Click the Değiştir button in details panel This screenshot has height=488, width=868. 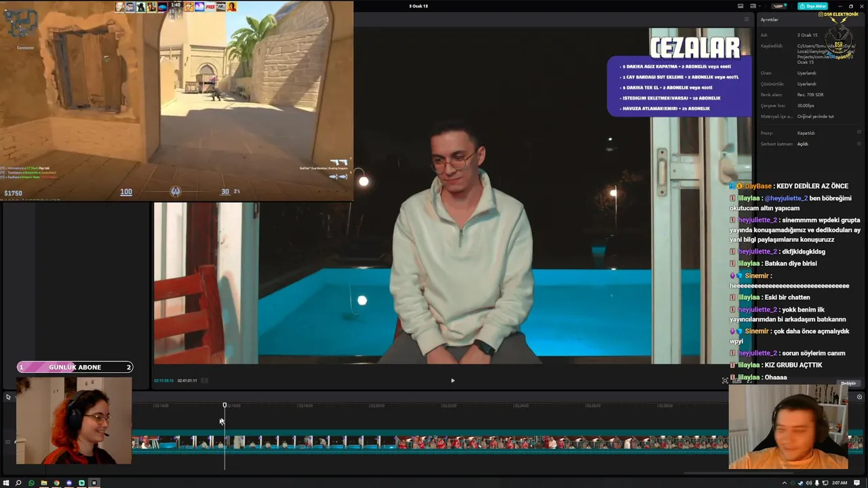coord(848,384)
